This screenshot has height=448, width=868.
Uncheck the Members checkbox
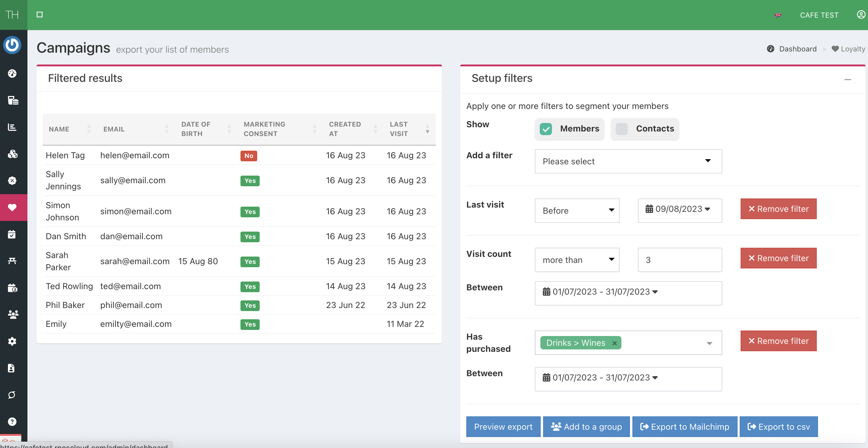(546, 128)
